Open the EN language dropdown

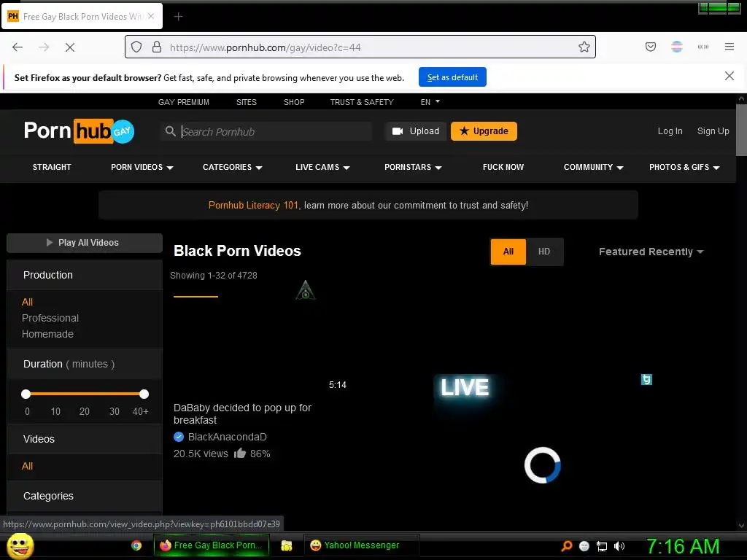[x=430, y=102]
